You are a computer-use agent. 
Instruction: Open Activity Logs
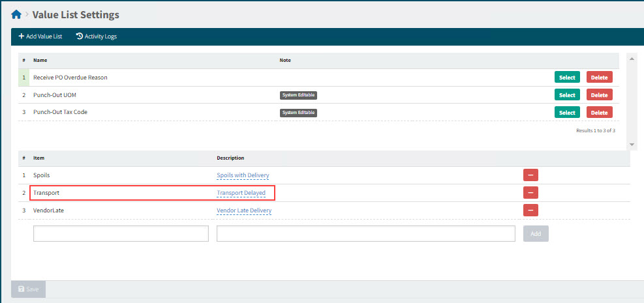(x=97, y=36)
